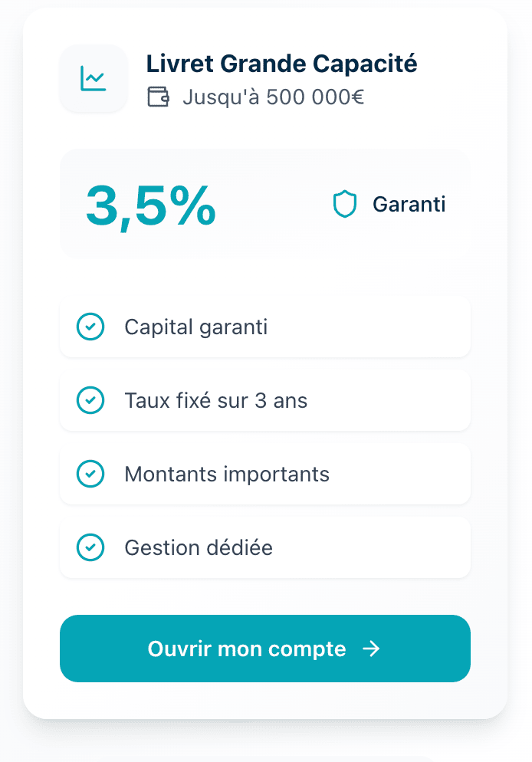532x762 pixels.
Task: Click the check icon for Gestion dédiée
Action: [90, 547]
